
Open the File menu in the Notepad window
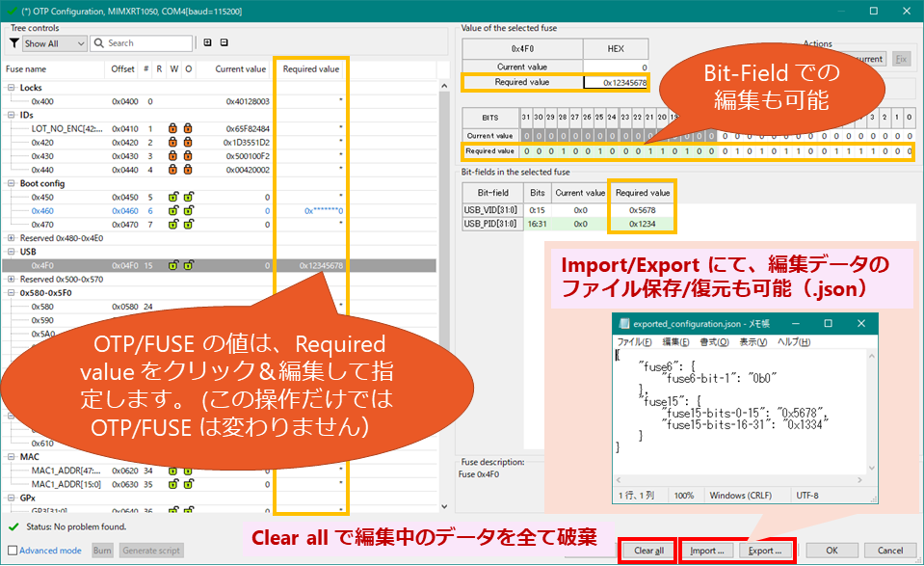632,341
